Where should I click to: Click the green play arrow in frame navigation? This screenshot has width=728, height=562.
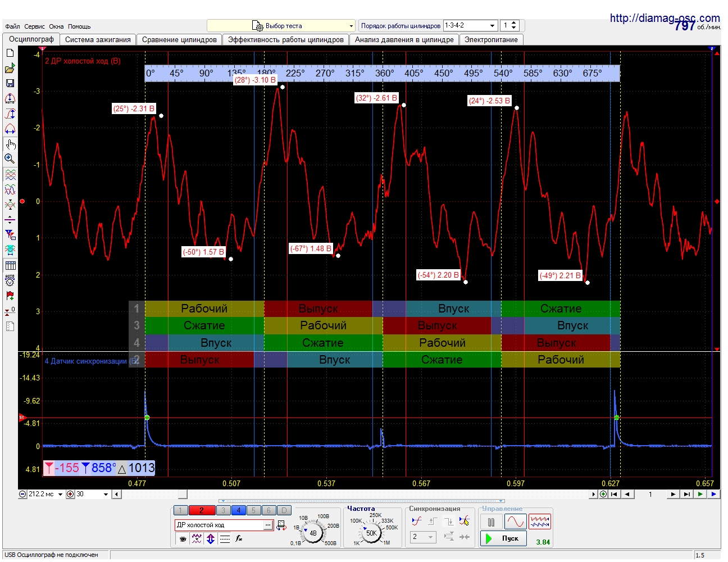[x=700, y=495]
